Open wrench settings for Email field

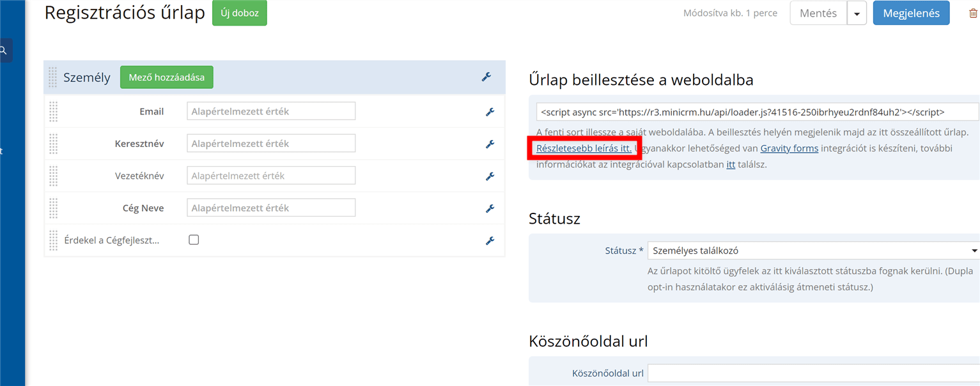[x=490, y=112]
